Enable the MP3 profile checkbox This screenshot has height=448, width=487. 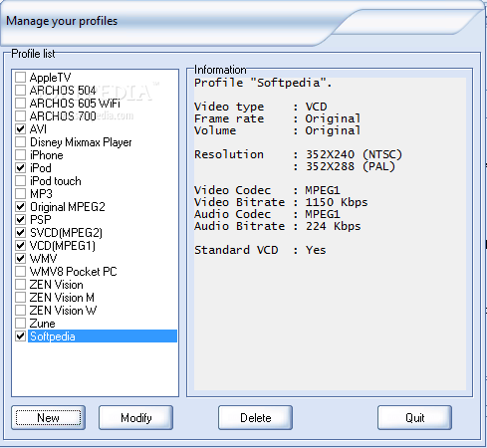pyautogui.click(x=21, y=193)
